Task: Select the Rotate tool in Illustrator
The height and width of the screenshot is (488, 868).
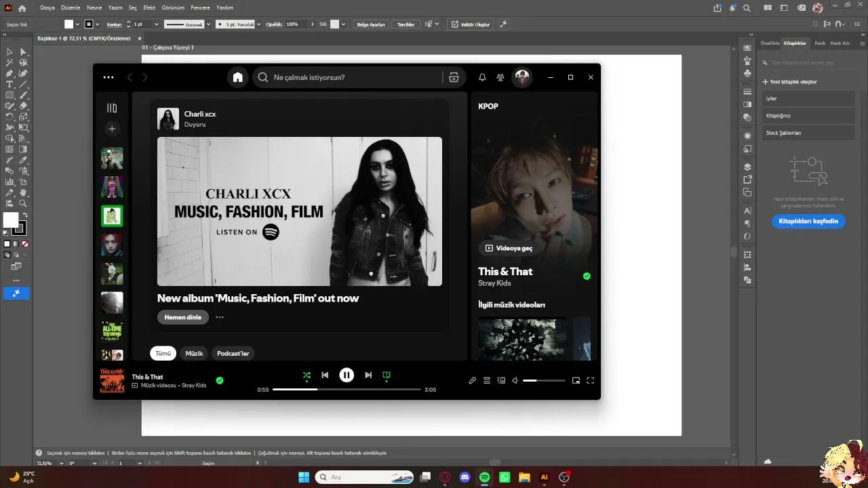Action: 9,117
